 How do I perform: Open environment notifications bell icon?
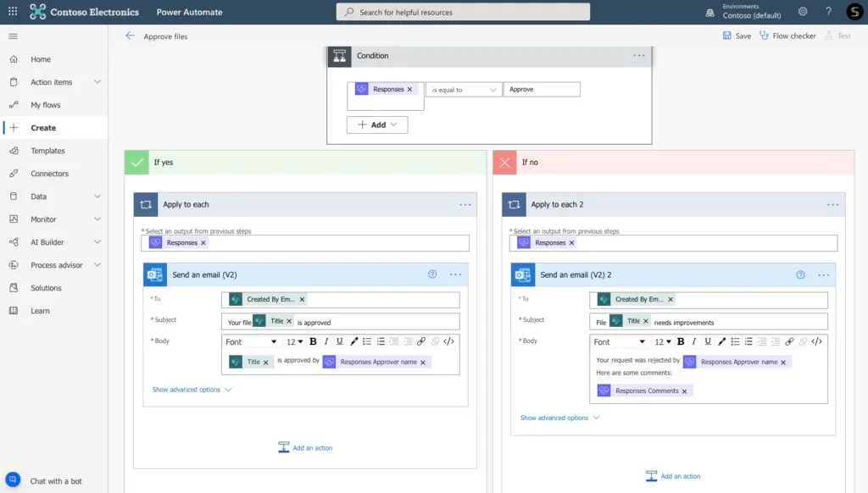click(709, 12)
